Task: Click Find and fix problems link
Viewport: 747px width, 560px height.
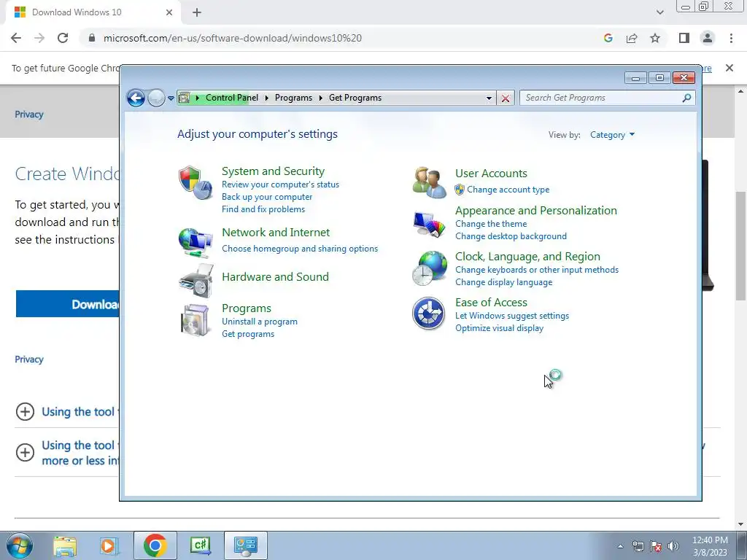Action: (x=263, y=209)
